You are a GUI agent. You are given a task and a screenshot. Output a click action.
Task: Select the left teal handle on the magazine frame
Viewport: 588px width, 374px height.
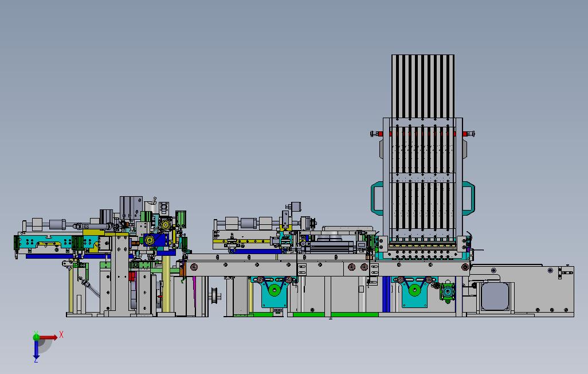(x=377, y=198)
